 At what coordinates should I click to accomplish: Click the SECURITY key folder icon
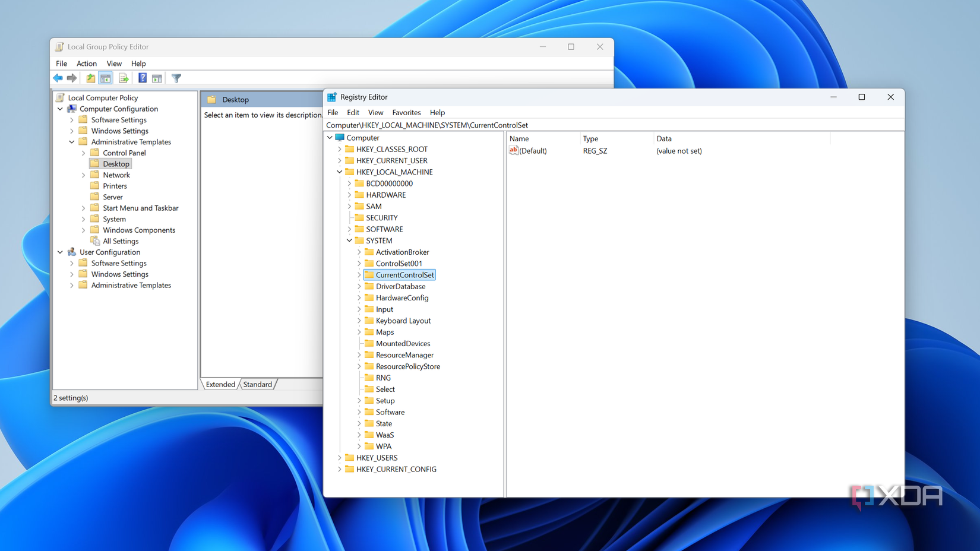click(x=359, y=218)
